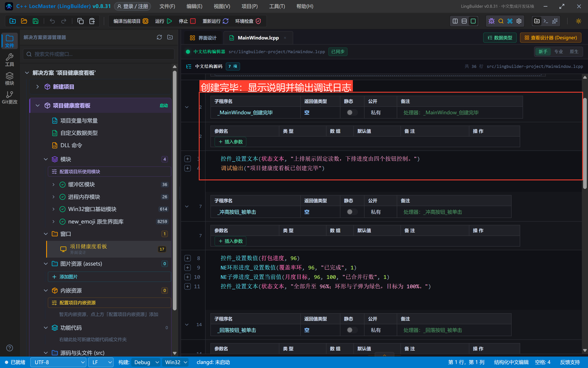
Task: Click the 环境检查 button
Action: click(x=248, y=21)
